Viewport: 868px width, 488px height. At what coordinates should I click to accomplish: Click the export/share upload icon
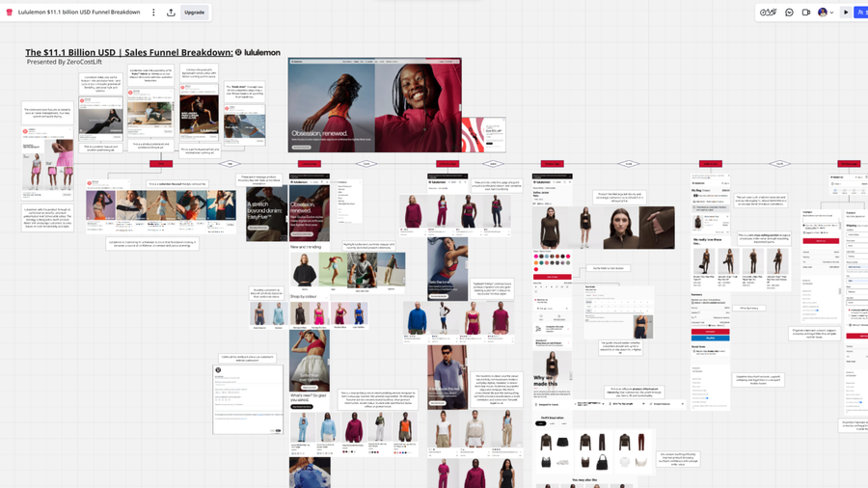click(171, 13)
